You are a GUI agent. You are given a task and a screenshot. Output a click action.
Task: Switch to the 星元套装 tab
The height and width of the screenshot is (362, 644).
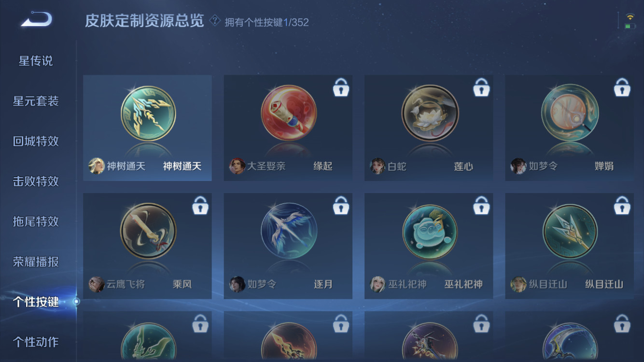(36, 101)
